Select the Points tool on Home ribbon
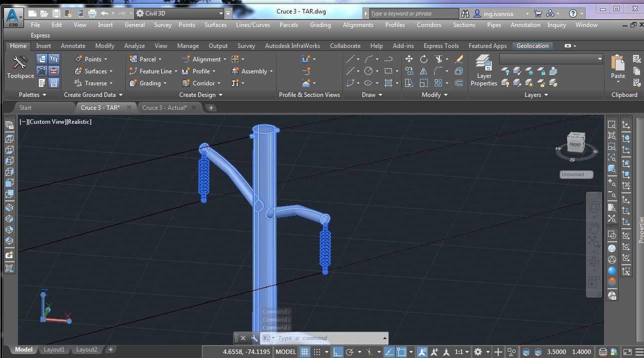644x358 pixels. 91,59
